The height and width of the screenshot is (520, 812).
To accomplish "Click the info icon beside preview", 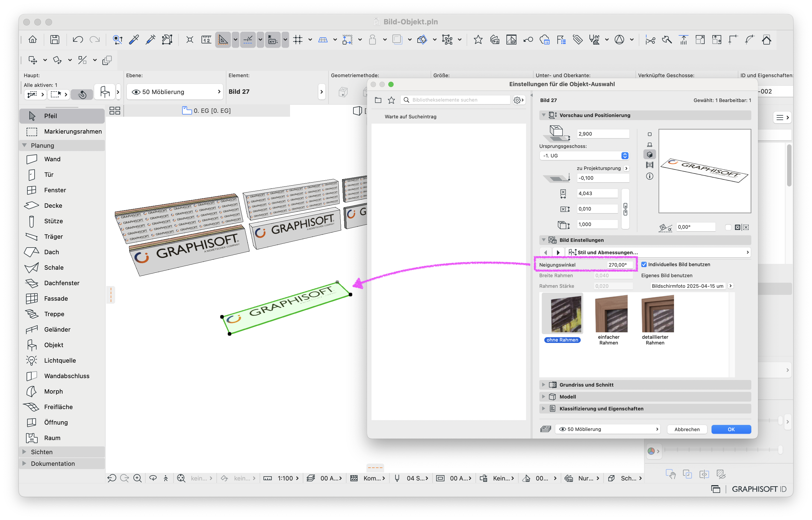I will click(x=650, y=176).
